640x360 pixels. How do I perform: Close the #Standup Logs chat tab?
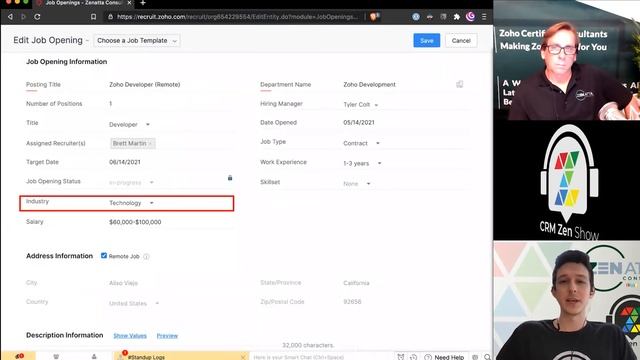[x=243, y=357]
